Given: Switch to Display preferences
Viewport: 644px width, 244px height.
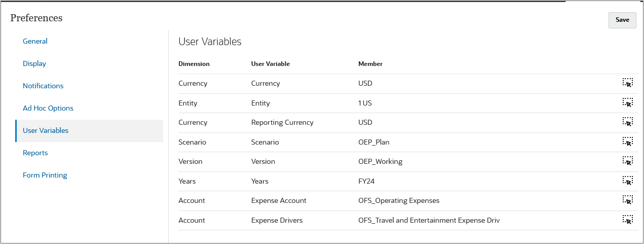Looking at the screenshot, I should click(34, 63).
